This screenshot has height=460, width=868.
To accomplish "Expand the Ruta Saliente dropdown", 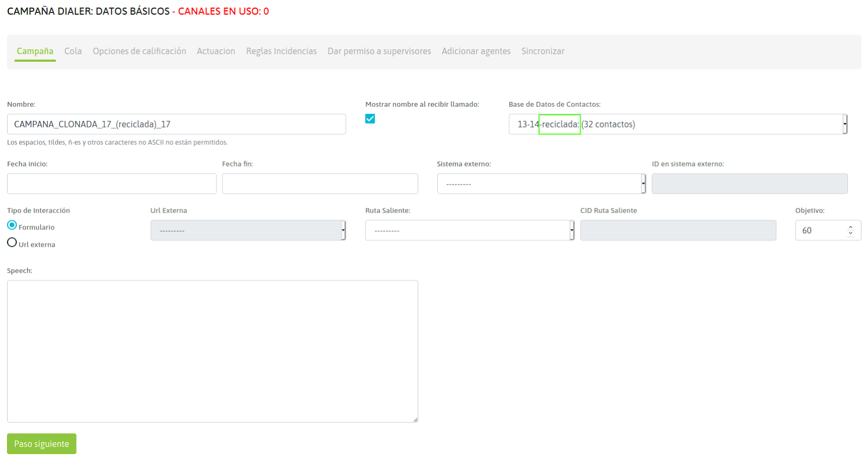I will 469,231.
